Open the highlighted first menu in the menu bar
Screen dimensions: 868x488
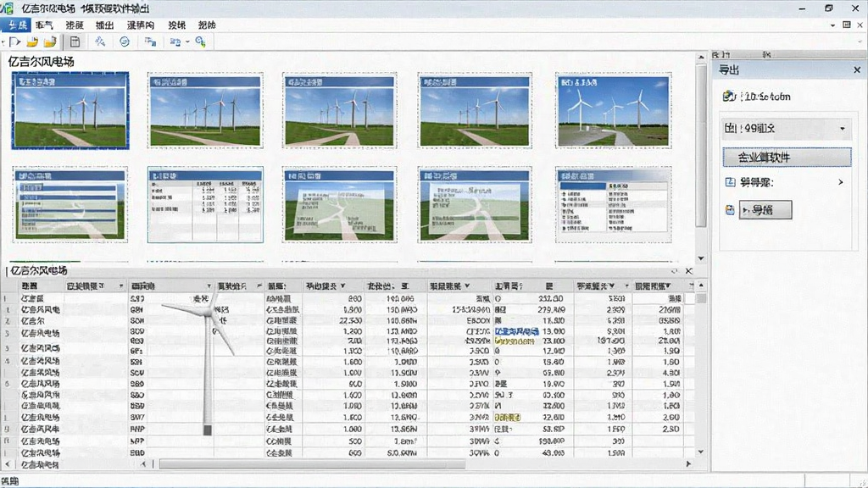[x=17, y=25]
